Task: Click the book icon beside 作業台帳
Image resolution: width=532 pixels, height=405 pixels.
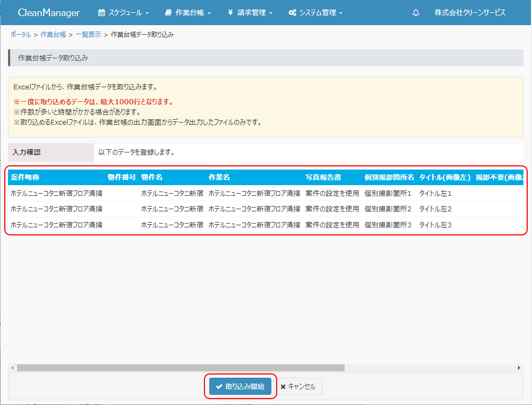Action: [169, 13]
